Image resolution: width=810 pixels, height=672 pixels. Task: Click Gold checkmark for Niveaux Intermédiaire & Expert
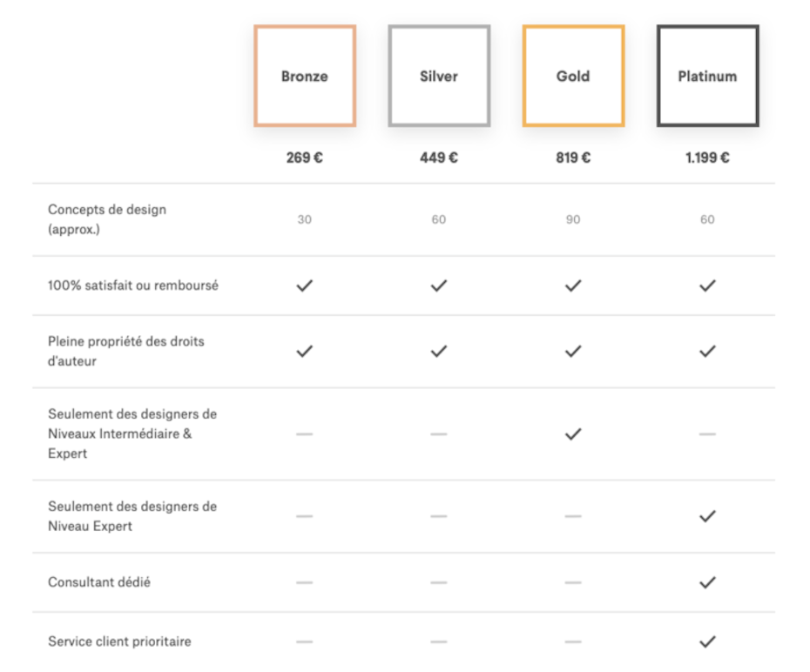coord(573,434)
